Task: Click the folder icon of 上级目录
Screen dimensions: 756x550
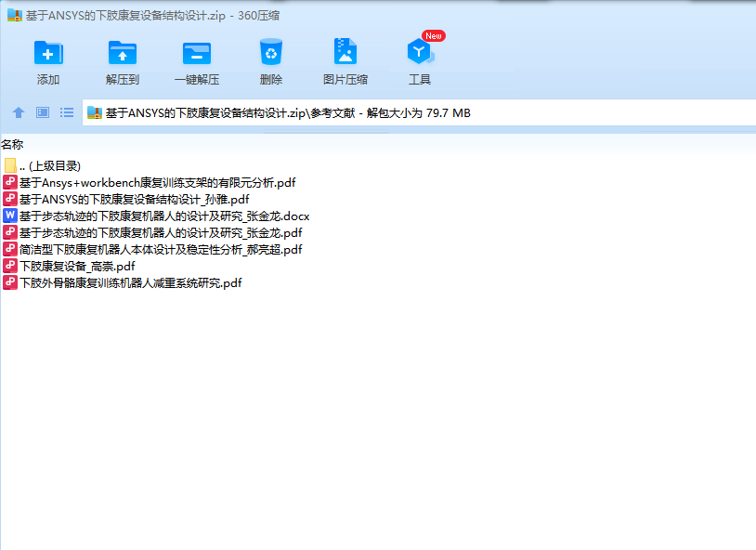Action: click(10, 165)
